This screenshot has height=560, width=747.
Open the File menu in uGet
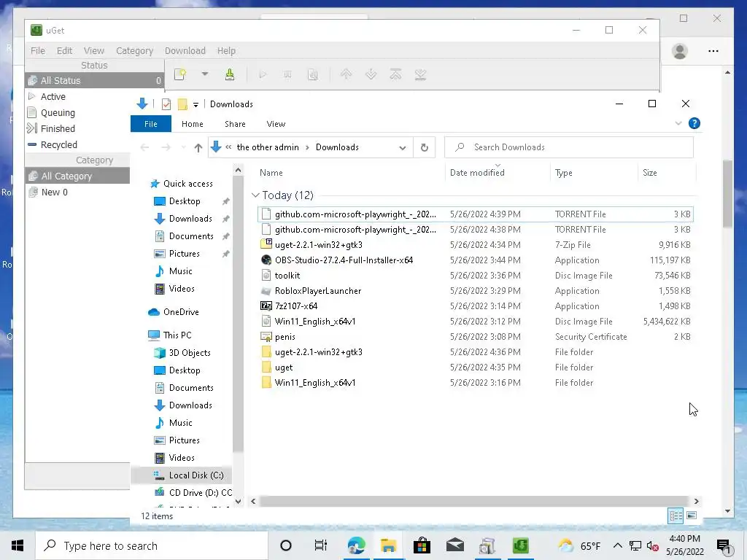38,50
